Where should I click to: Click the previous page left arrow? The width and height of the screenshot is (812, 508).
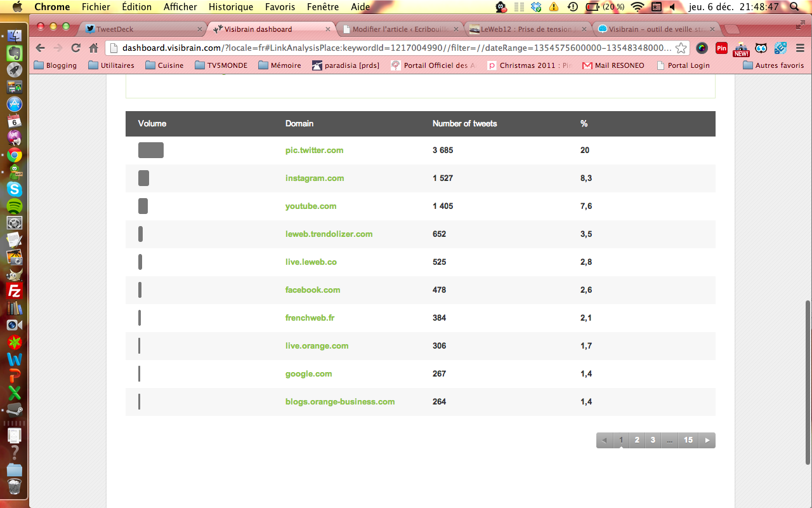click(605, 440)
